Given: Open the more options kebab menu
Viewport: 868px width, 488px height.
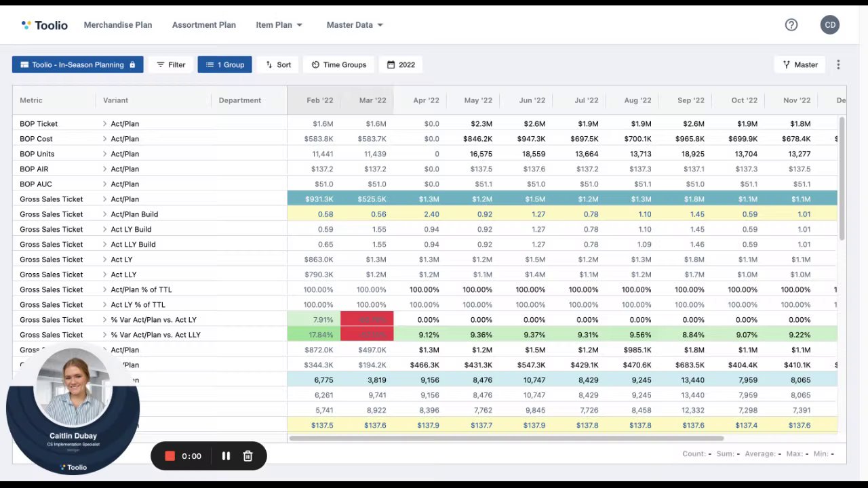Looking at the screenshot, I should point(838,64).
